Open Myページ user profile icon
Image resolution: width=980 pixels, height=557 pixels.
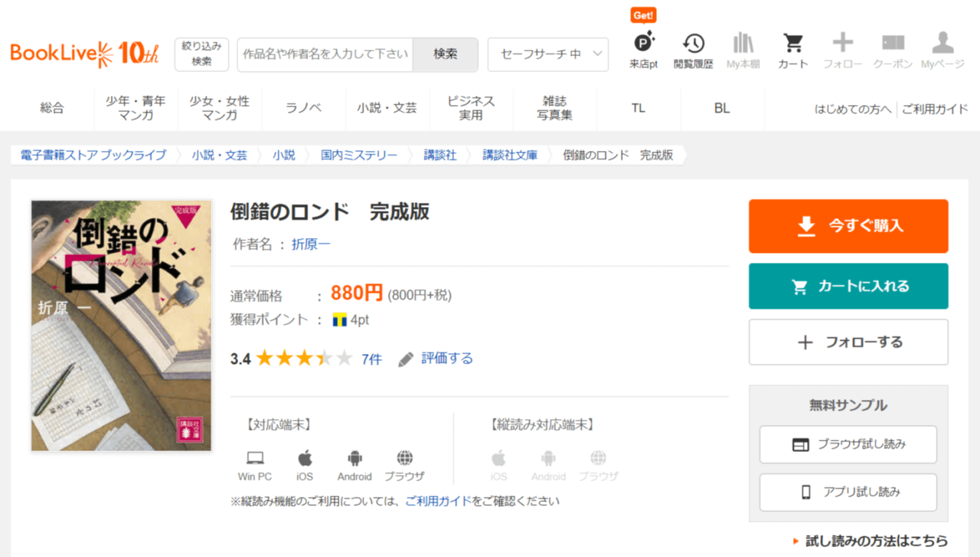[x=942, y=50]
